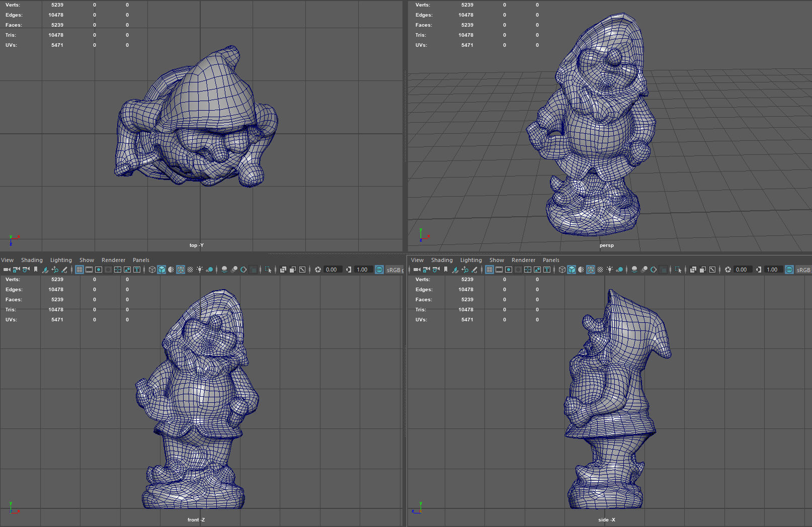Click Isolate Select icon in front panel
The width and height of the screenshot is (812, 527).
point(268,270)
